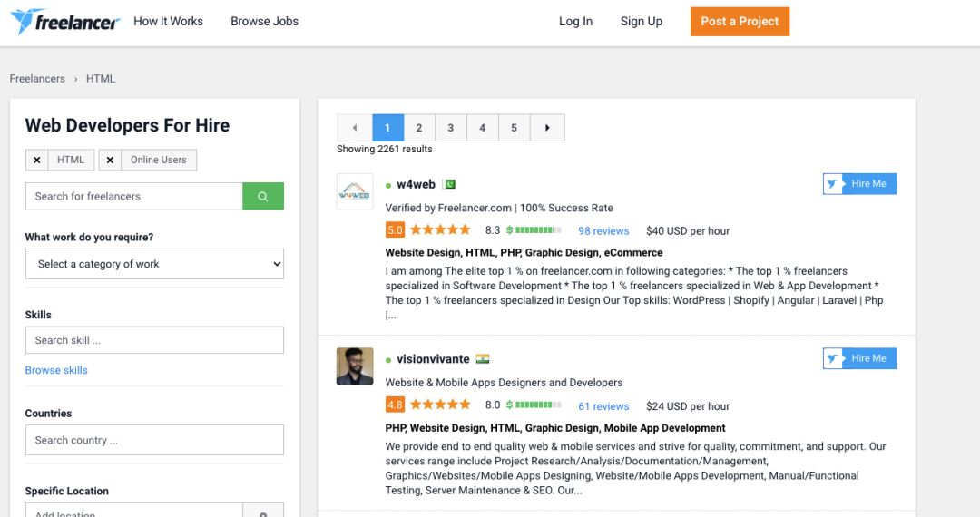This screenshot has height=517, width=980.
Task: Go to results page 5
Action: coord(514,127)
